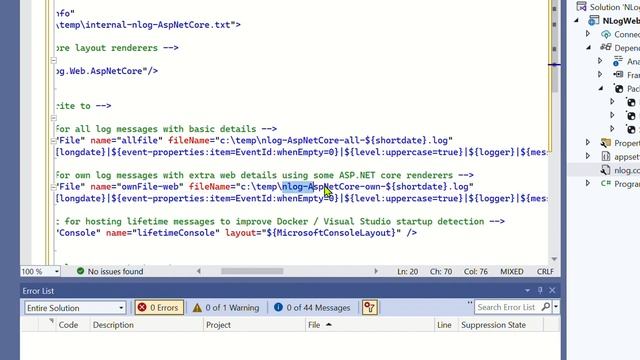Pin the Error List panel with pushpin icon
Viewport: 640px width, 360px height.
coord(540,290)
